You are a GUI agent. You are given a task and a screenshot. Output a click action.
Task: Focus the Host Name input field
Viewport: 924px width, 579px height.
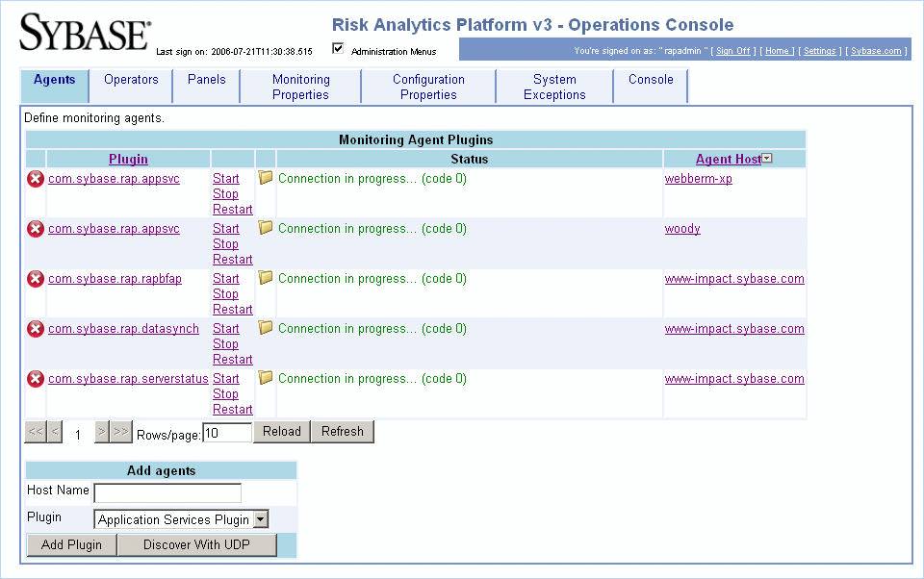click(x=167, y=493)
